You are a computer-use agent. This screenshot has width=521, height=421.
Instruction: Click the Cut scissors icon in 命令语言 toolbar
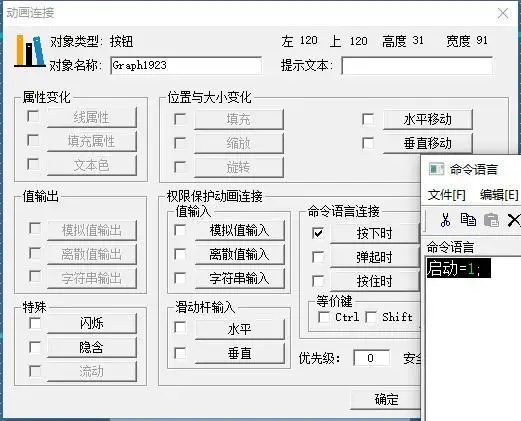pyautogui.click(x=445, y=220)
